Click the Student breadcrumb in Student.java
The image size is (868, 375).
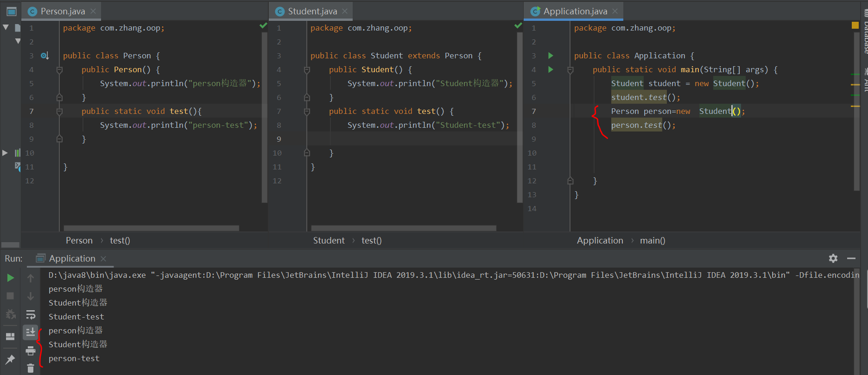329,240
